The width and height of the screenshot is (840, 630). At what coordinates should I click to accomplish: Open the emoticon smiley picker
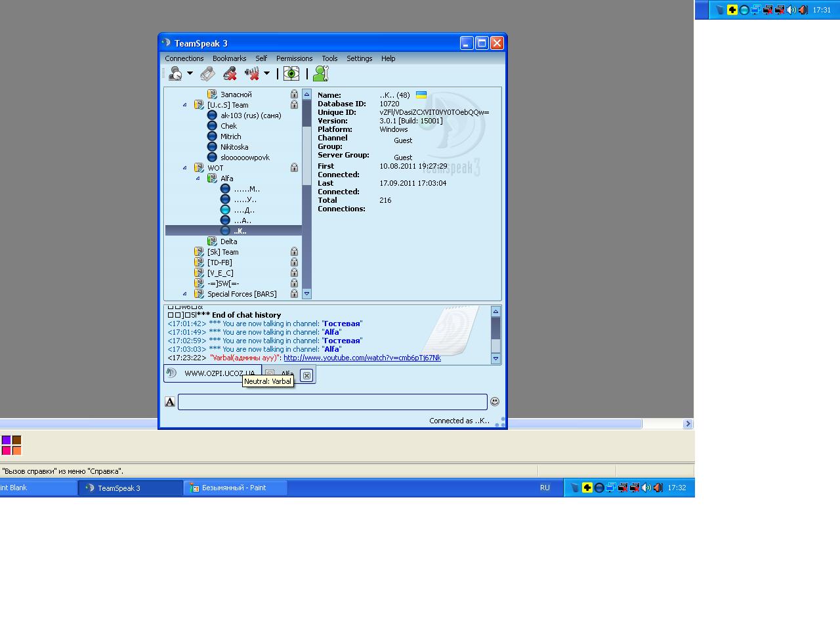point(495,402)
